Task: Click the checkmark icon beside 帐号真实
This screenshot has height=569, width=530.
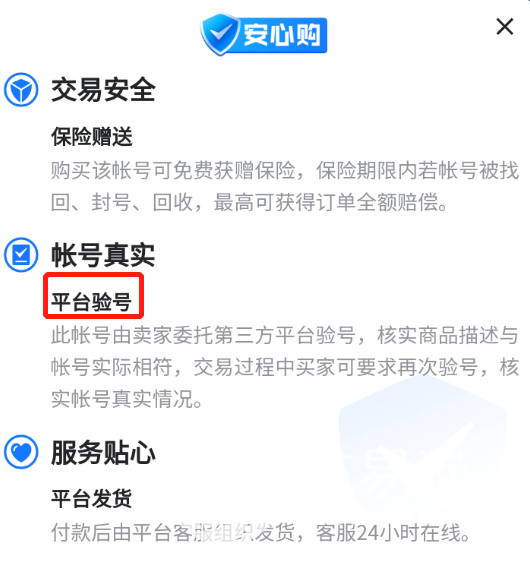Action: click(21, 254)
